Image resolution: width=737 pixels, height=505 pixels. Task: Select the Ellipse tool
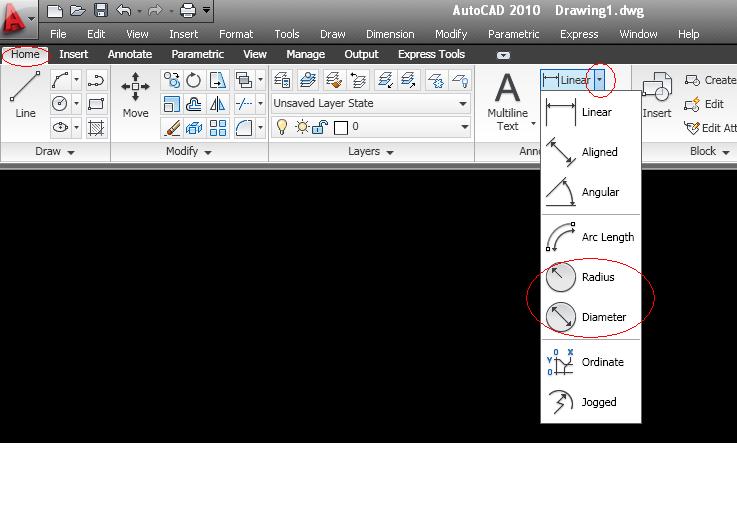60,127
